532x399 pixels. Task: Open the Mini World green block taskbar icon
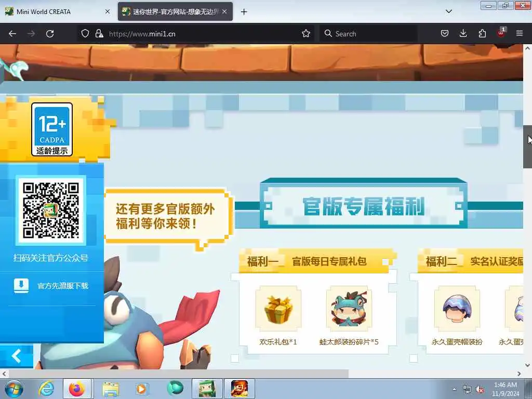coord(207,389)
